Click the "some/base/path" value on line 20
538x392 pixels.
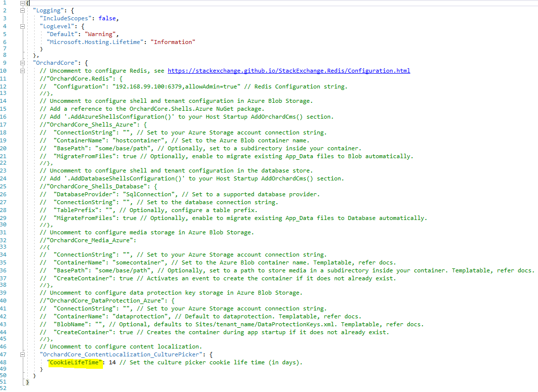123,148
